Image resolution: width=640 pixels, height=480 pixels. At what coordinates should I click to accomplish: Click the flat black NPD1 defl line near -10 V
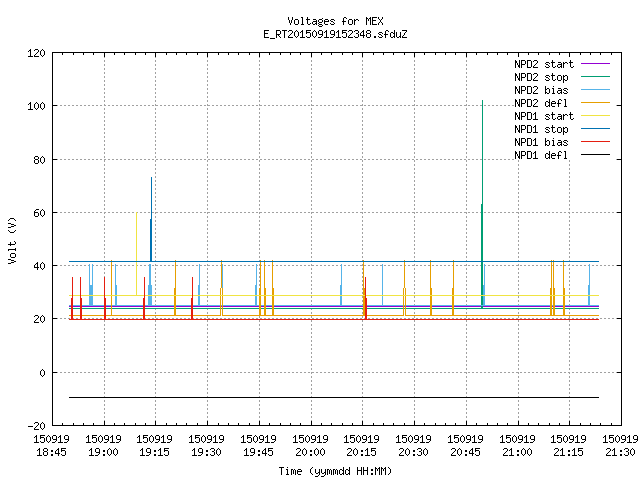pos(334,397)
